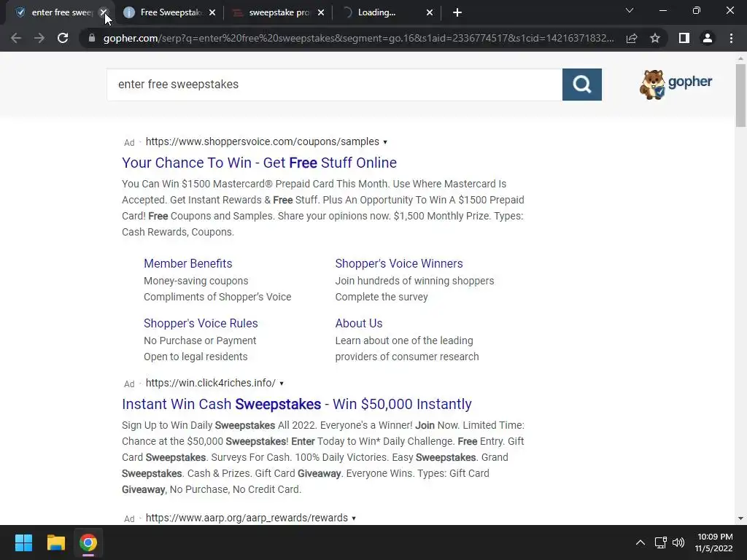
Task: Open the Chrome profile menu
Action: click(708, 38)
